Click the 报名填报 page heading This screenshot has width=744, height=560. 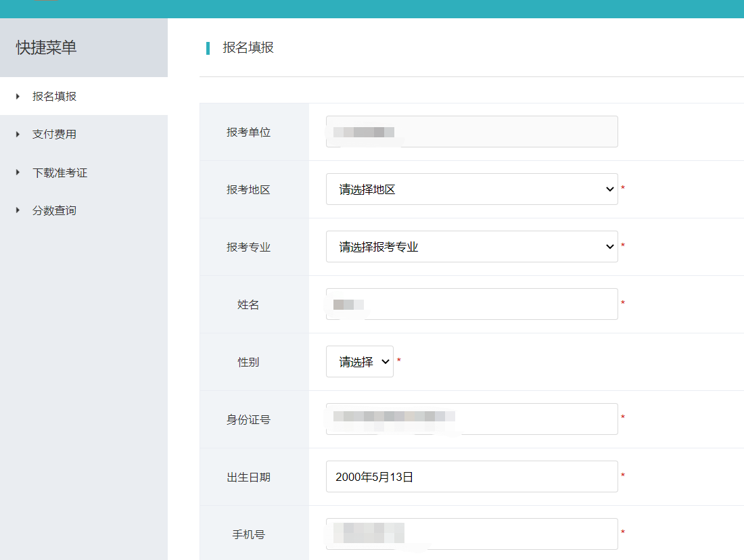[x=248, y=48]
